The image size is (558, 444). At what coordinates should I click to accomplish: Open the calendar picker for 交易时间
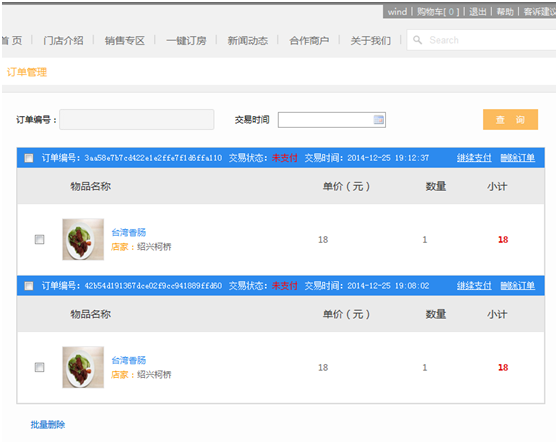[x=379, y=120]
